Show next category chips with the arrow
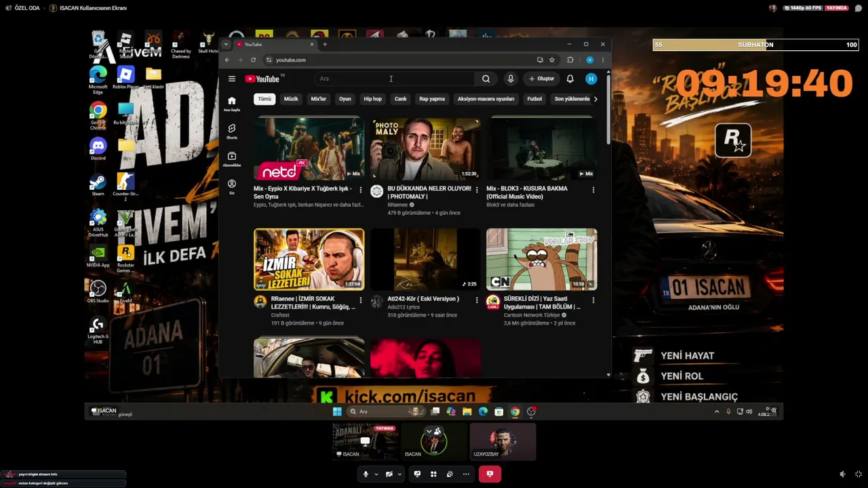 click(595, 99)
